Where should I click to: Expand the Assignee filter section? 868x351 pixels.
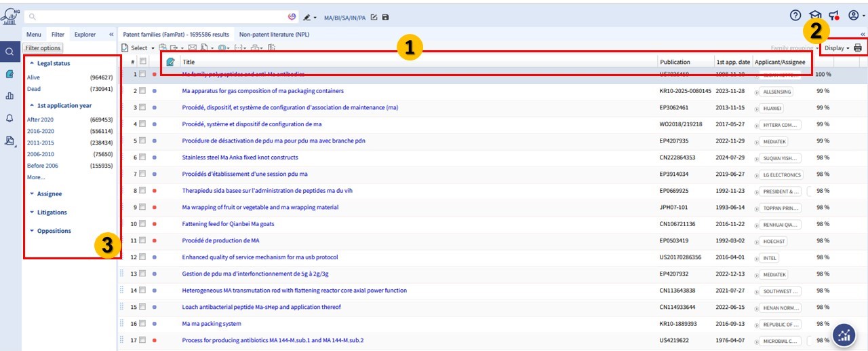click(x=49, y=193)
